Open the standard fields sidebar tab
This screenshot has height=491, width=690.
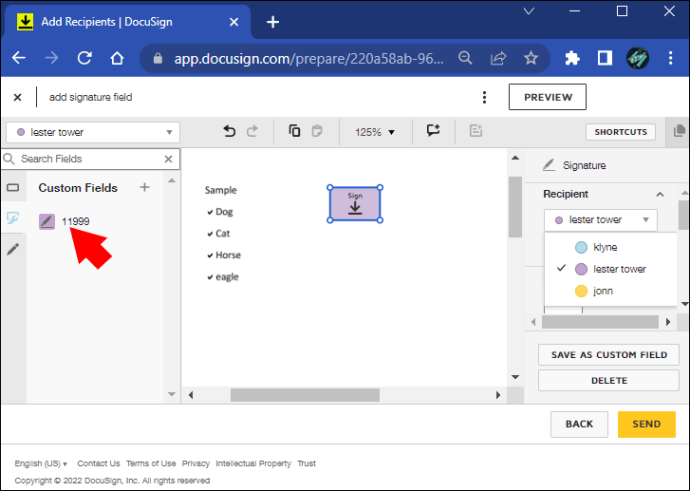13,188
